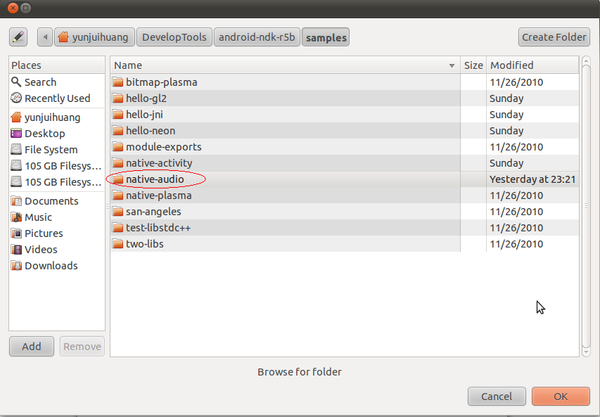Click the native-activity folder icon
This screenshot has width=600, height=417.
[x=118, y=163]
